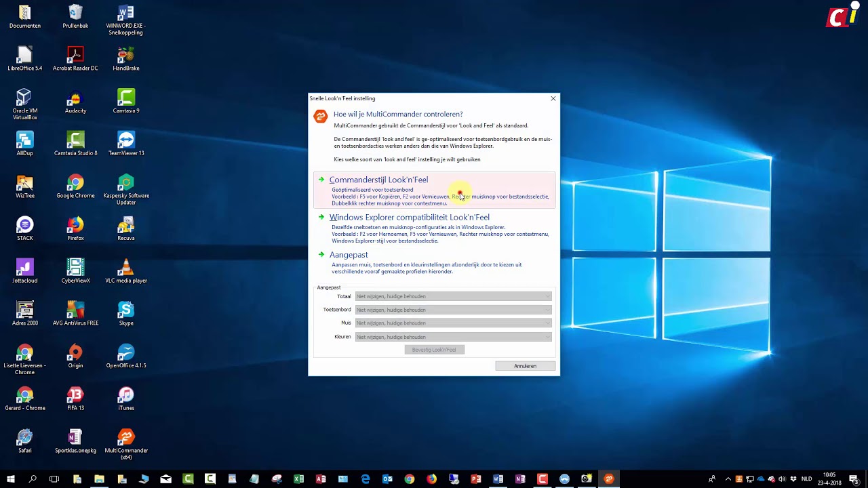The width and height of the screenshot is (868, 488).
Task: Open Google Chrome desktop icon
Action: tap(75, 186)
